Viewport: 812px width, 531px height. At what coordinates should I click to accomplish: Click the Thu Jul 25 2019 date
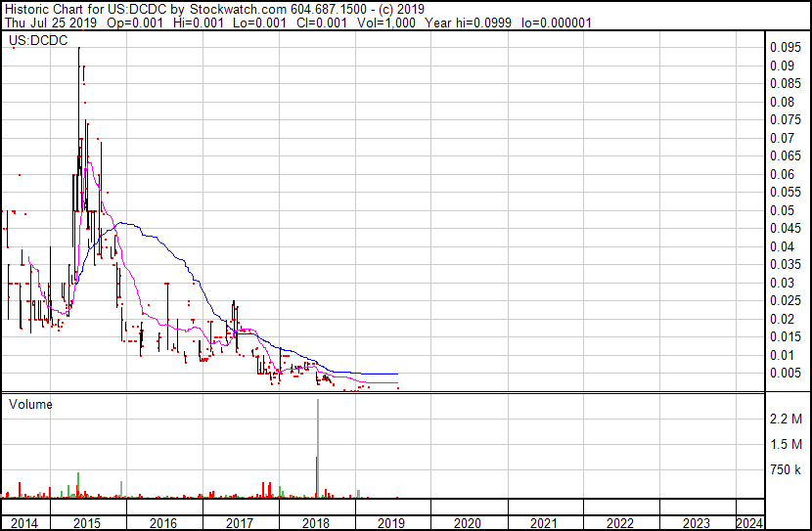click(x=51, y=22)
